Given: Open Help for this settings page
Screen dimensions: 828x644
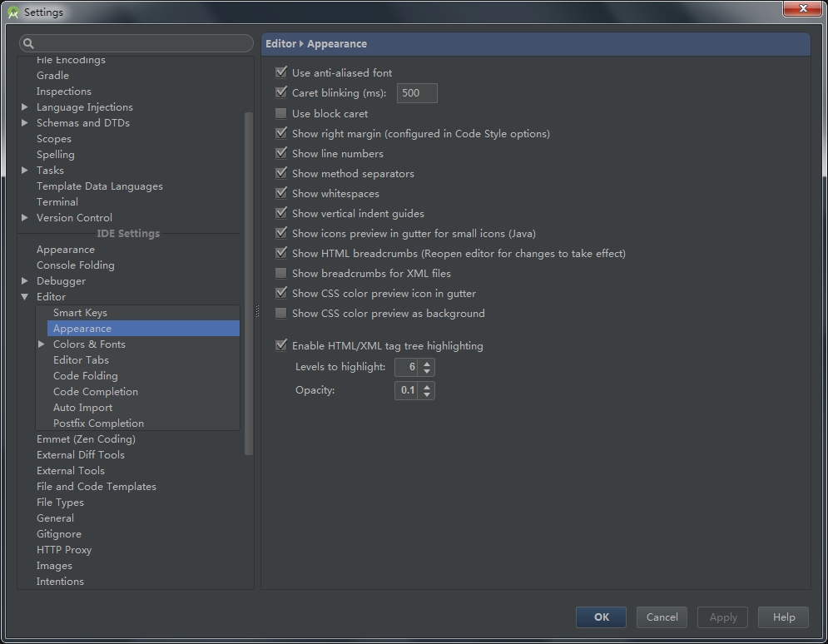Looking at the screenshot, I should [x=783, y=617].
